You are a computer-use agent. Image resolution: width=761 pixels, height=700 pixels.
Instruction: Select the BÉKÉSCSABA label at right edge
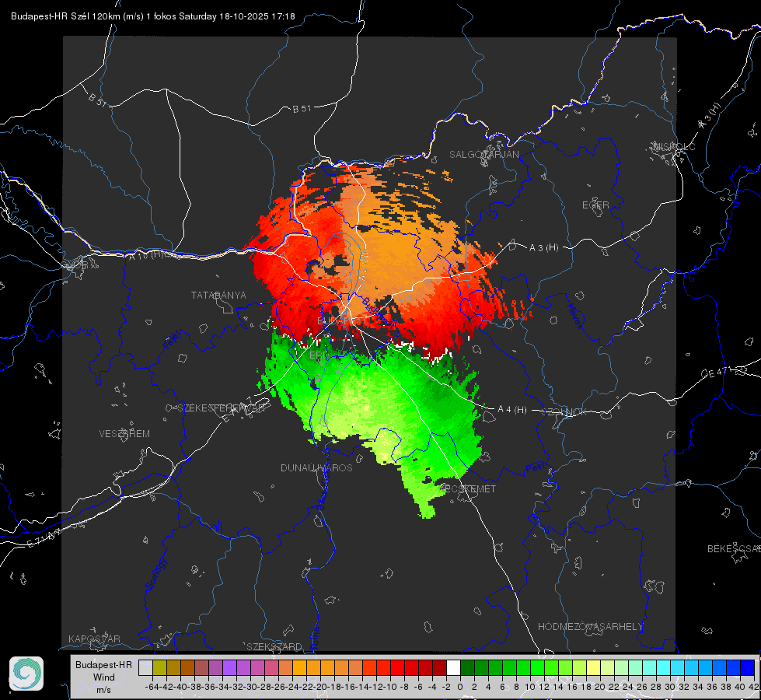click(x=734, y=549)
